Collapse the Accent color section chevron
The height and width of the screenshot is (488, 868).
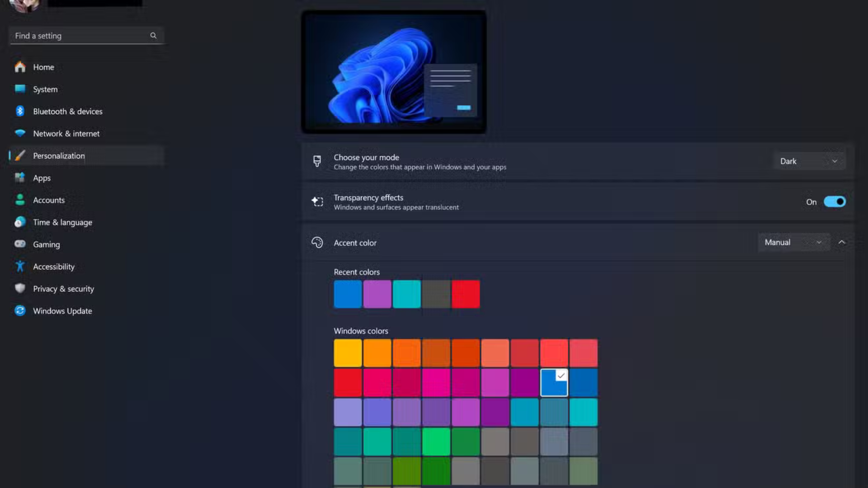pos(841,243)
